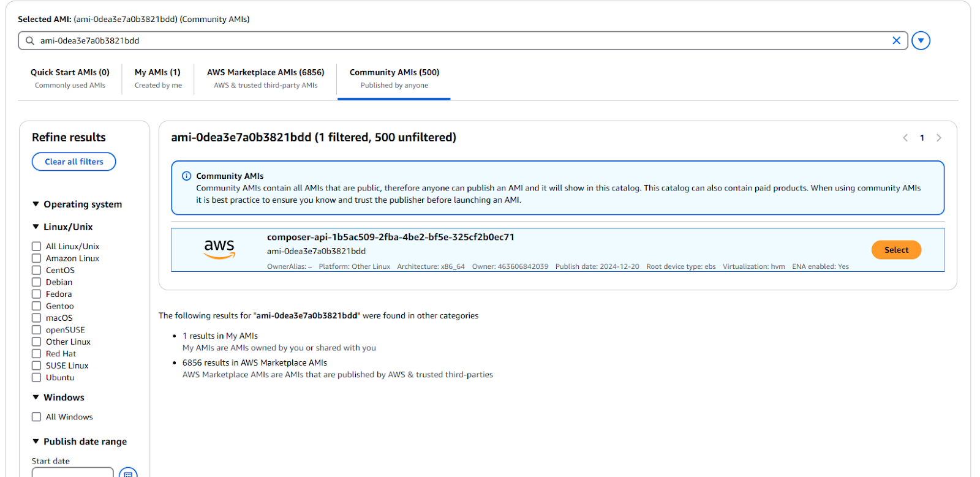Clear the AMI search field with X
The width and height of the screenshot is (980, 477).
pos(896,40)
